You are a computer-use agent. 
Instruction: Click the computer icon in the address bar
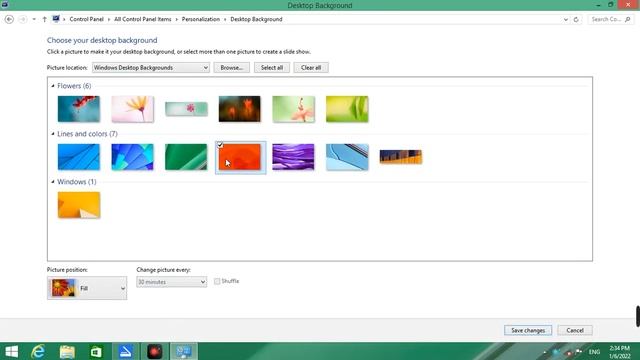click(x=56, y=19)
